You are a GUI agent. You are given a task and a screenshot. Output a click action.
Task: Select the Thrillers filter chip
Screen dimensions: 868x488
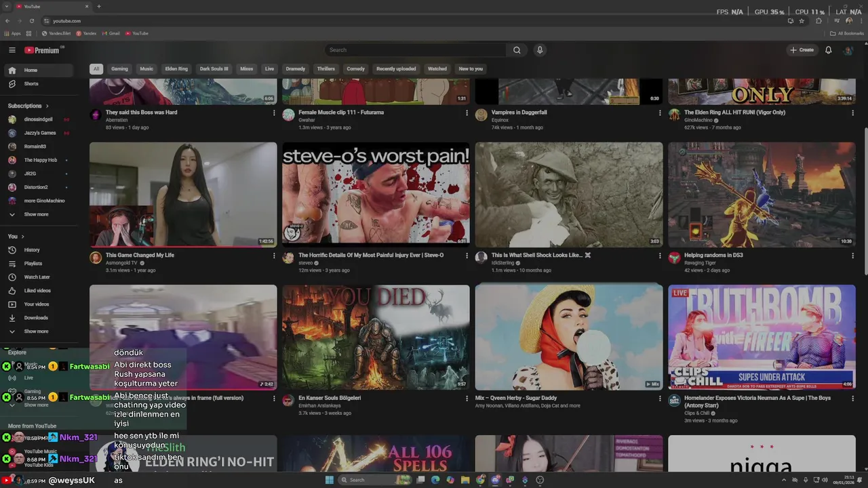(326, 69)
